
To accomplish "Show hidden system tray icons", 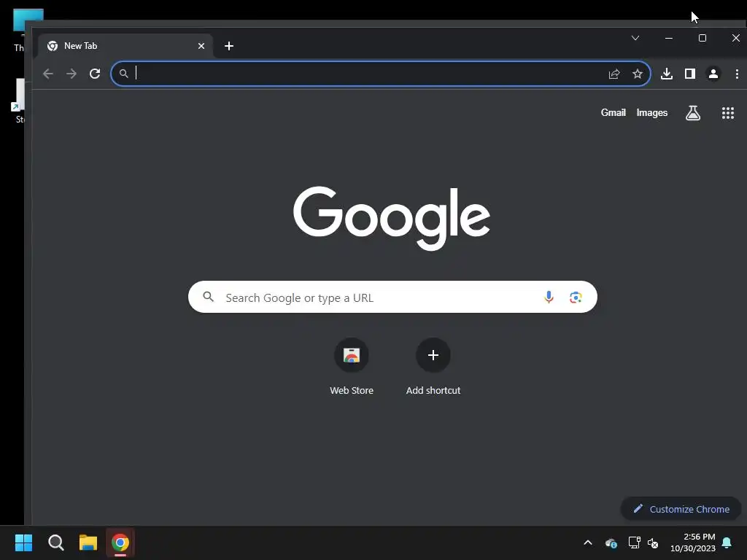I will point(588,542).
